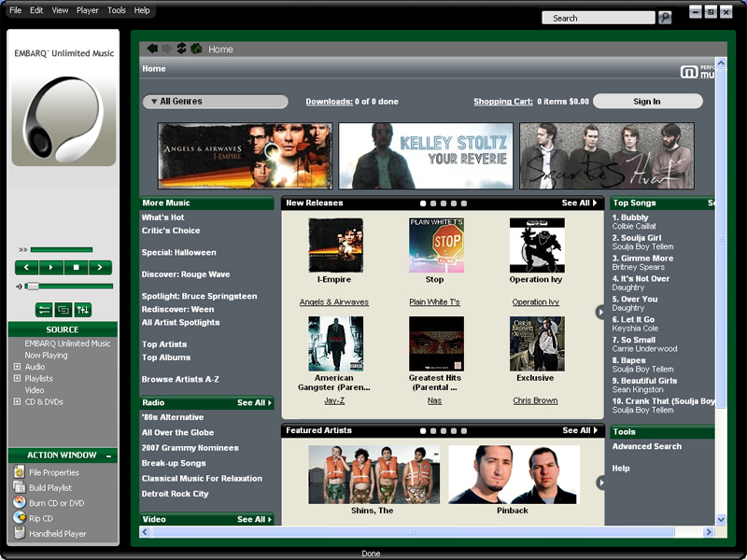See all Featured Artists
The height and width of the screenshot is (560, 747).
coord(580,430)
